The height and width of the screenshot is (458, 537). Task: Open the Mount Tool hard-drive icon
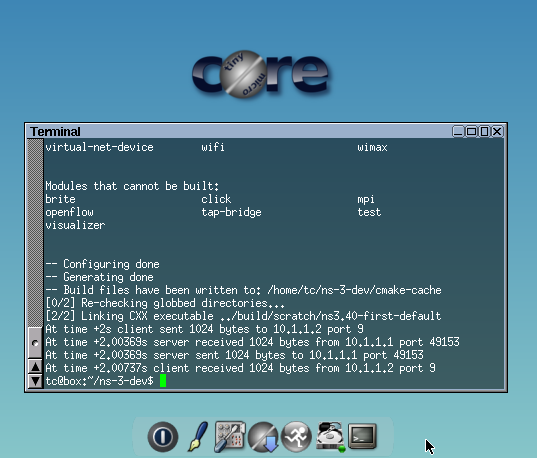point(330,436)
